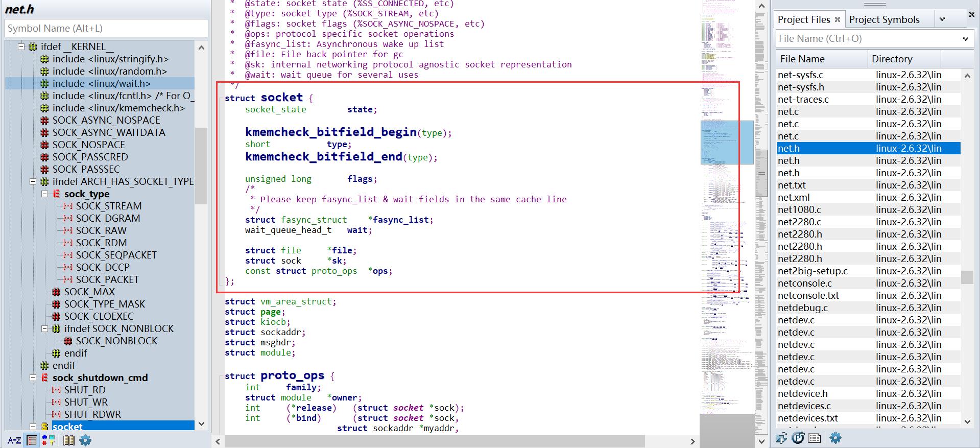The image size is (980, 448).
Task: Click the project file list report icon
Action: [x=815, y=438]
